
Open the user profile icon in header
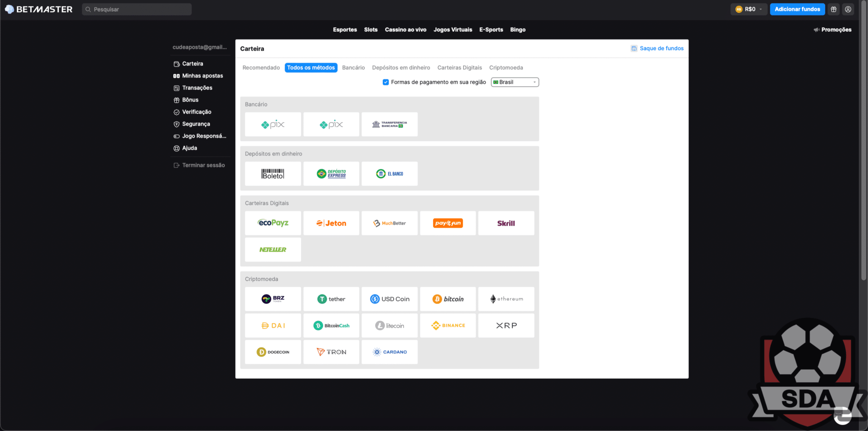tap(848, 9)
